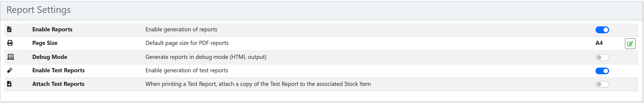Click the Enable Test Reports label
This screenshot has width=644, height=104.
click(x=58, y=70)
